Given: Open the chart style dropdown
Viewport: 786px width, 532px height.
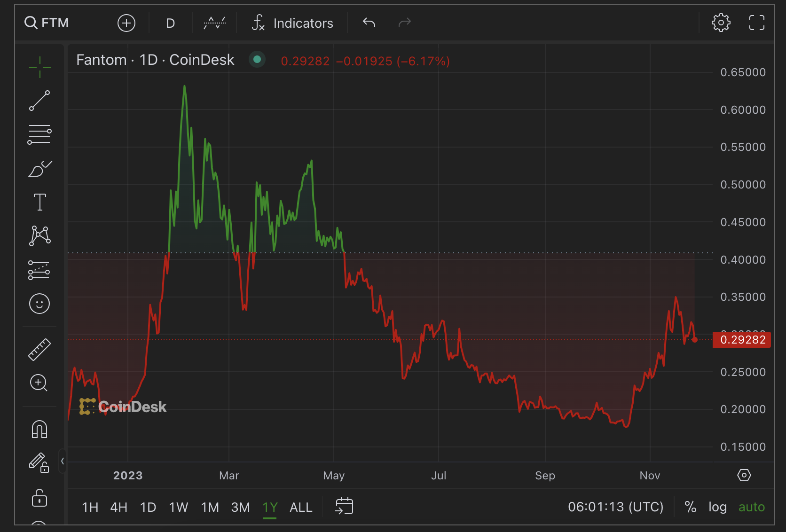Looking at the screenshot, I should coord(214,23).
